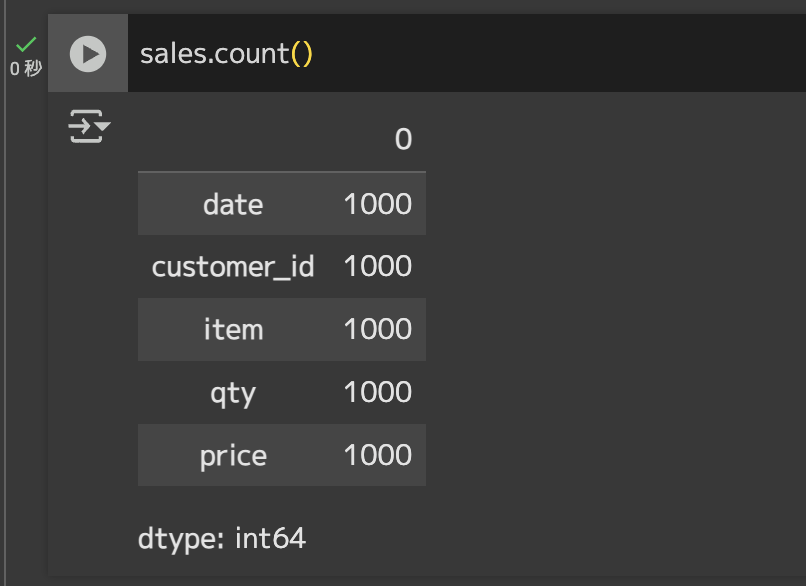This screenshot has width=806, height=586.
Task: Click the price count value 1000
Action: [x=378, y=455]
